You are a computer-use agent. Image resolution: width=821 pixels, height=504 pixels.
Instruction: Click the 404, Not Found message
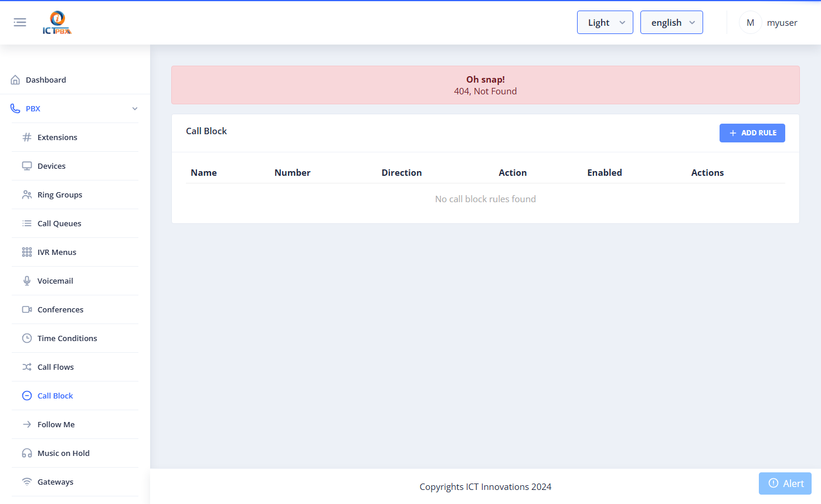tap(486, 91)
